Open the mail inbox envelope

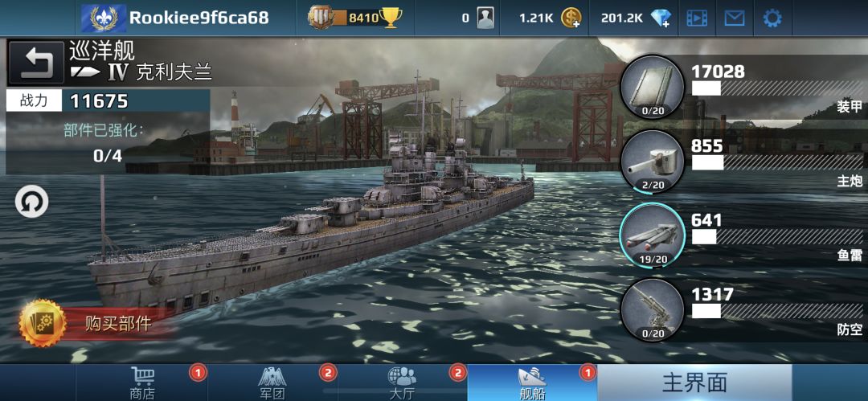click(x=735, y=18)
